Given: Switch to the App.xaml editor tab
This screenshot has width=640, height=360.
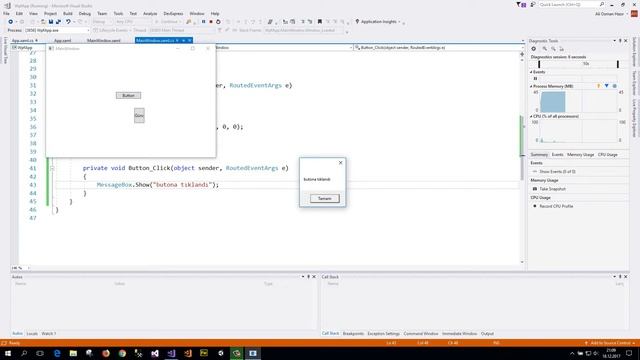Looking at the screenshot, I should tap(62, 40).
